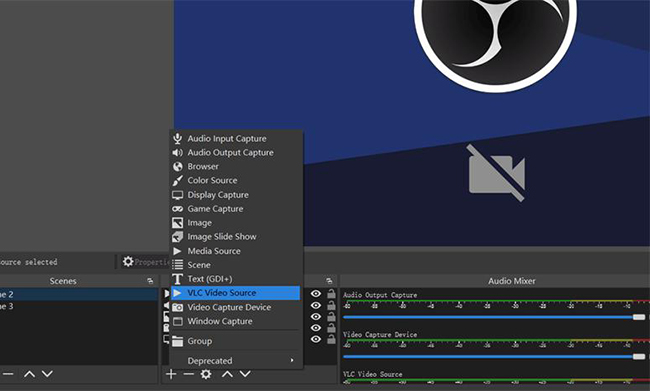This screenshot has height=391, width=650.
Task: Pop out the Scenes dock
Action: click(150, 281)
